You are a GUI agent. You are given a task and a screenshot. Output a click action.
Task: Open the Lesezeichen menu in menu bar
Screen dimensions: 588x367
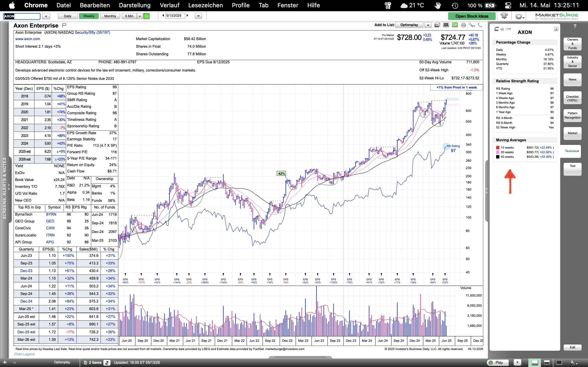(x=205, y=5)
